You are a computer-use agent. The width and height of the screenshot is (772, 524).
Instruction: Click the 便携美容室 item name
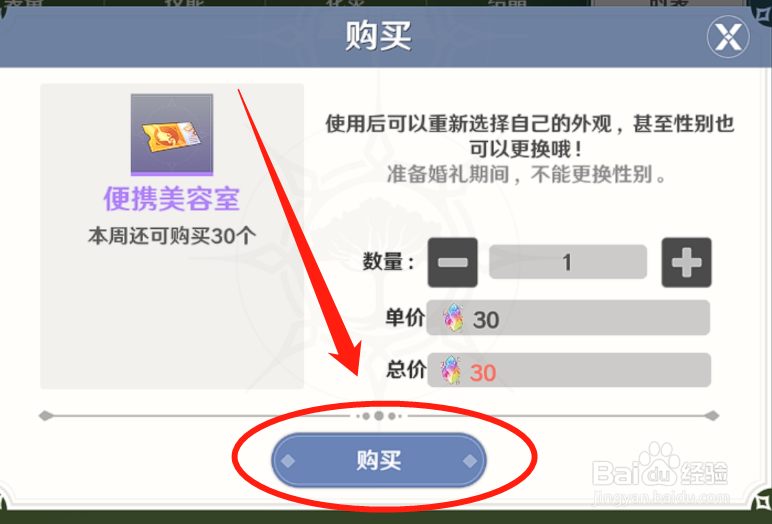(x=172, y=199)
